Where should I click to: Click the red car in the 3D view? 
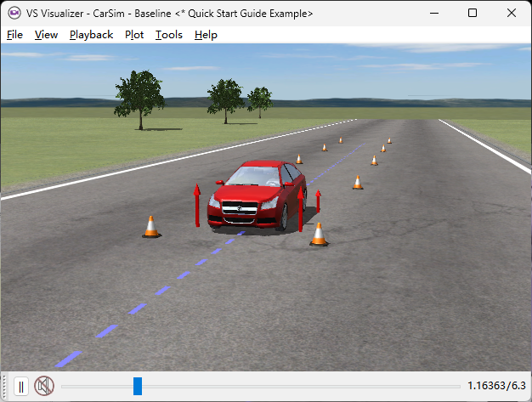tap(255, 195)
